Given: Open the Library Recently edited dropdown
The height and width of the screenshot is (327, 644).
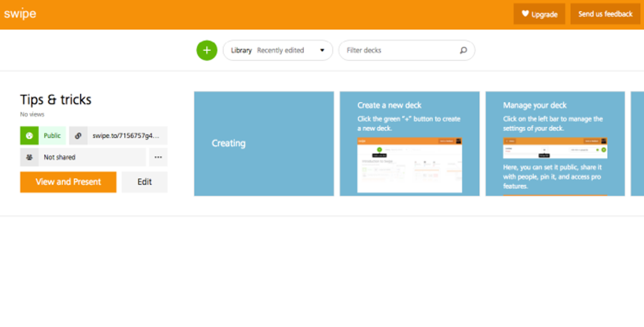Looking at the screenshot, I should point(278,50).
